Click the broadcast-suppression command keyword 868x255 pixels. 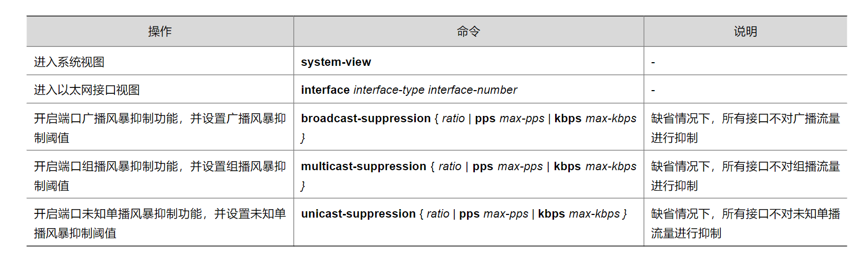(x=366, y=119)
